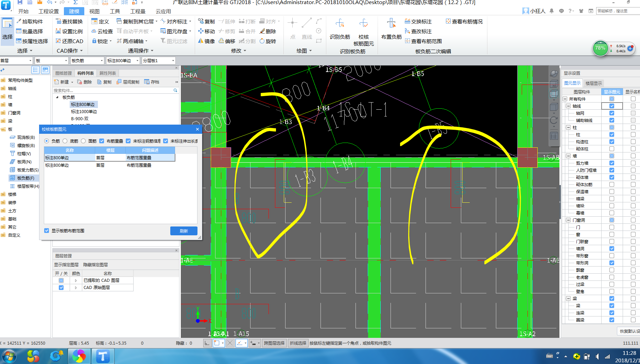
Task: Toggle 布筋重叠 checkbox
Action: [102, 141]
